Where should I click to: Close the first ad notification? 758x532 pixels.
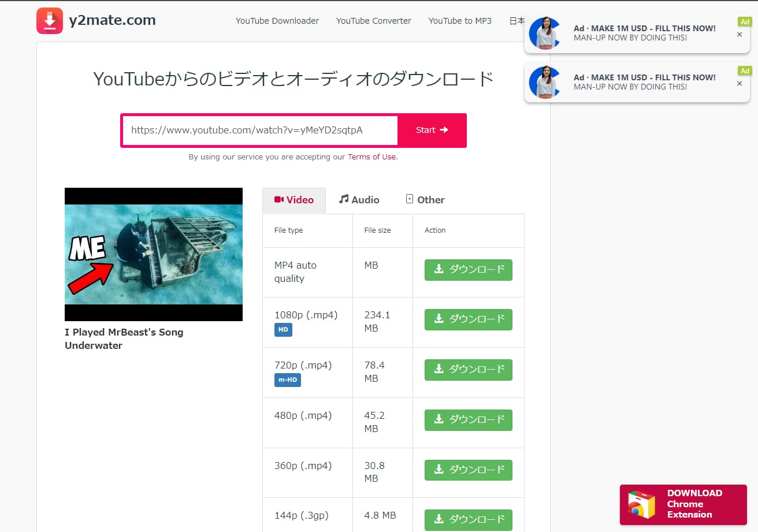740,35
